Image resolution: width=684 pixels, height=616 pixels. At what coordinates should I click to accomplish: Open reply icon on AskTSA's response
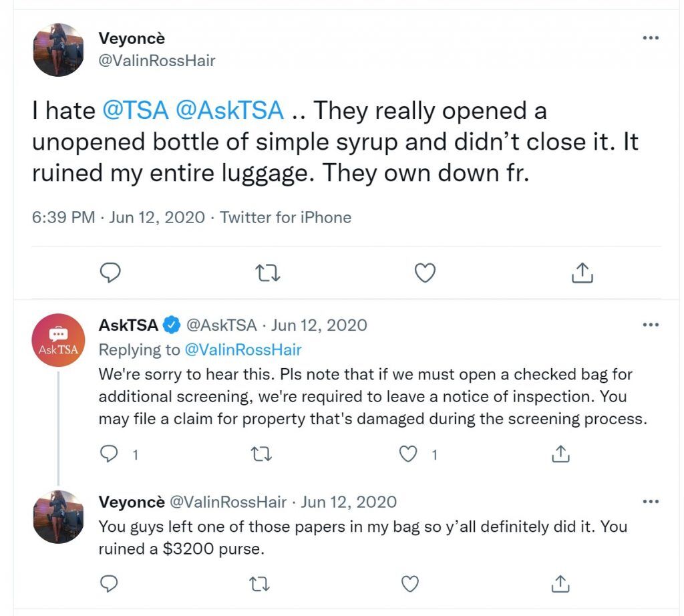(109, 454)
